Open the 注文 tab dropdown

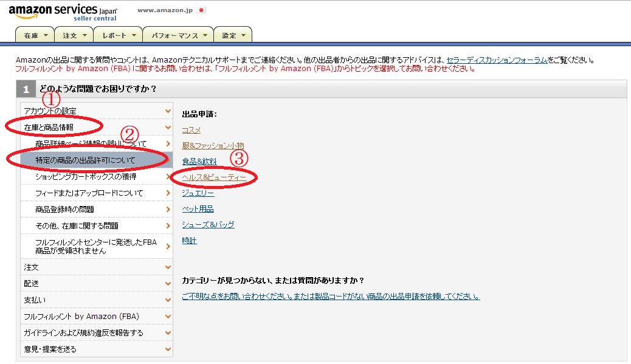click(x=75, y=36)
